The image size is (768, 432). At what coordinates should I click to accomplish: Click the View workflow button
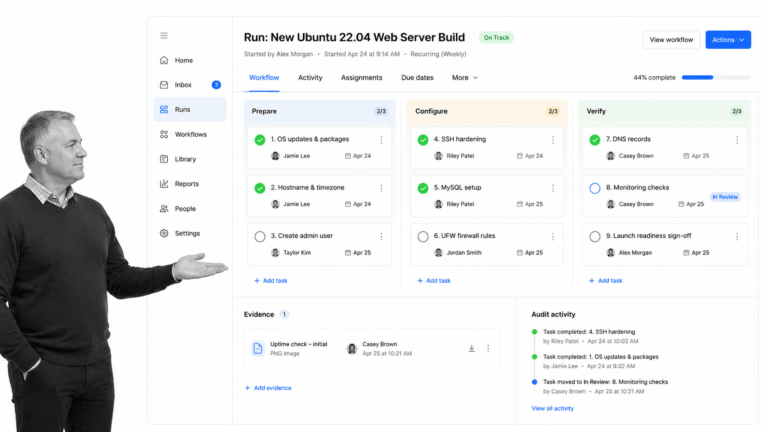click(x=671, y=40)
